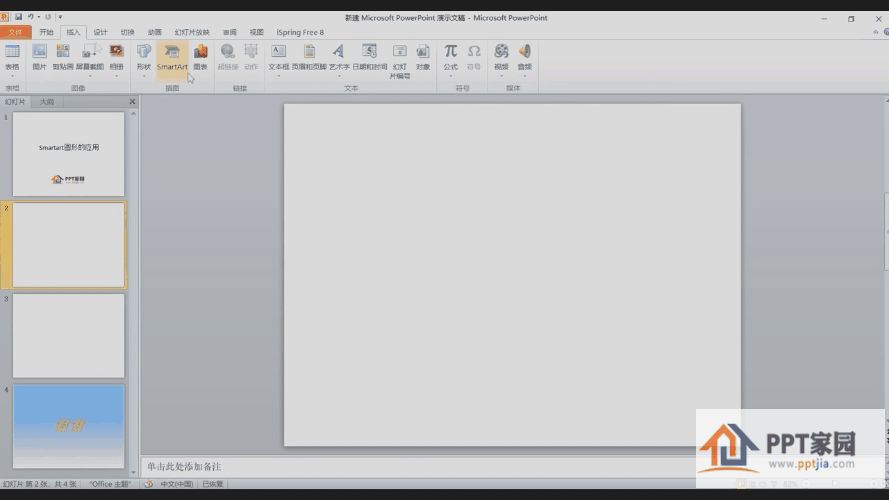Open the Customize Quick Access Toolbar arrow
The width and height of the screenshot is (889, 500).
coord(60,17)
